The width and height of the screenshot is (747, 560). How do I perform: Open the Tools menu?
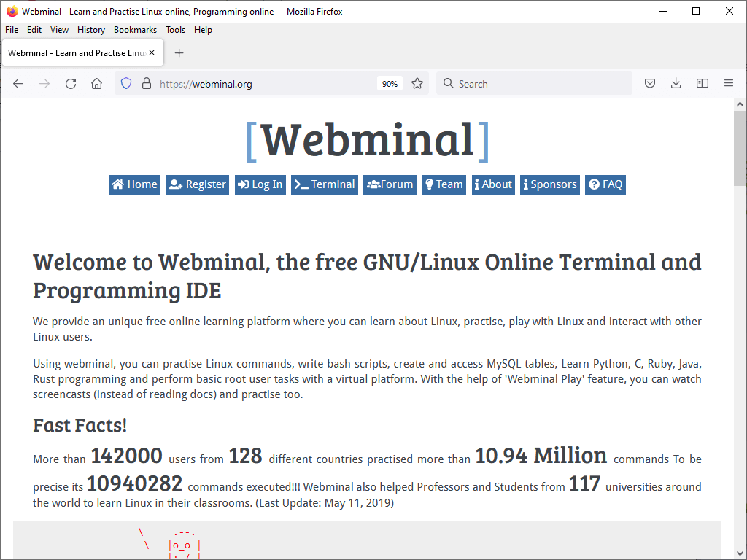click(x=175, y=30)
